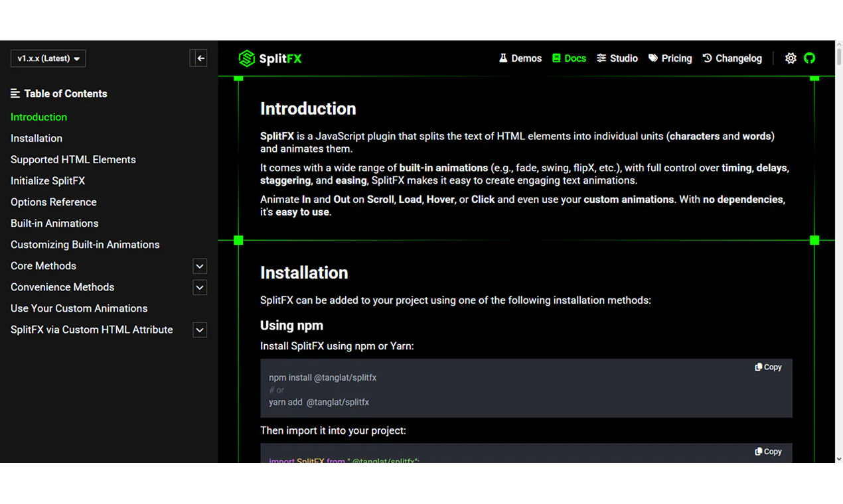
Task: Copy the npm install code block
Action: [768, 367]
